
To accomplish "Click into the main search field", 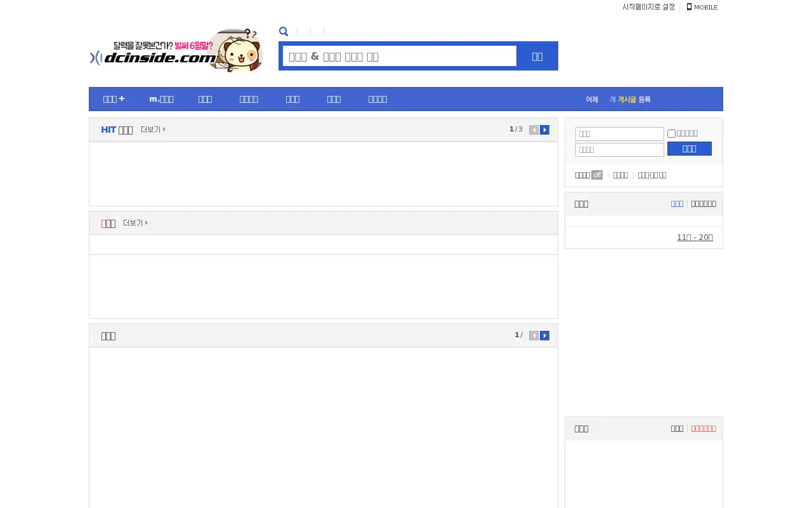I will point(400,56).
